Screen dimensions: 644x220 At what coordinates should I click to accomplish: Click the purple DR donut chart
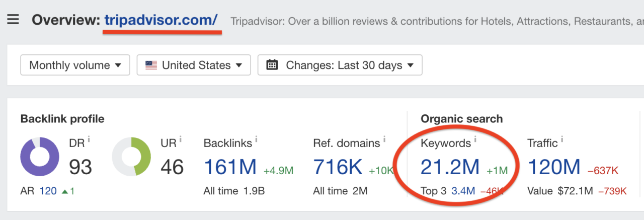click(40, 157)
